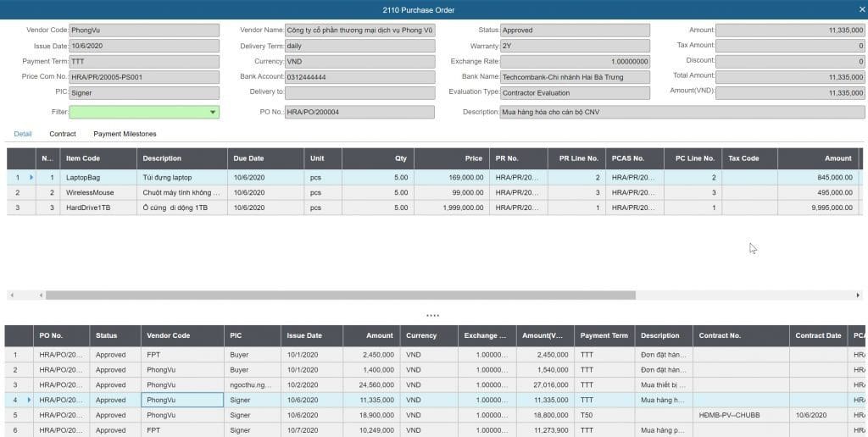Sort the list by Issue Date header
The width and height of the screenshot is (868, 437).
[304, 335]
